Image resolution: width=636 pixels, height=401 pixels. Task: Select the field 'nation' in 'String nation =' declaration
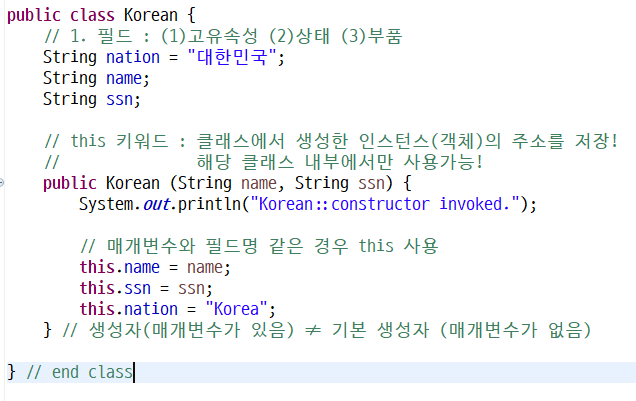[x=133, y=57]
